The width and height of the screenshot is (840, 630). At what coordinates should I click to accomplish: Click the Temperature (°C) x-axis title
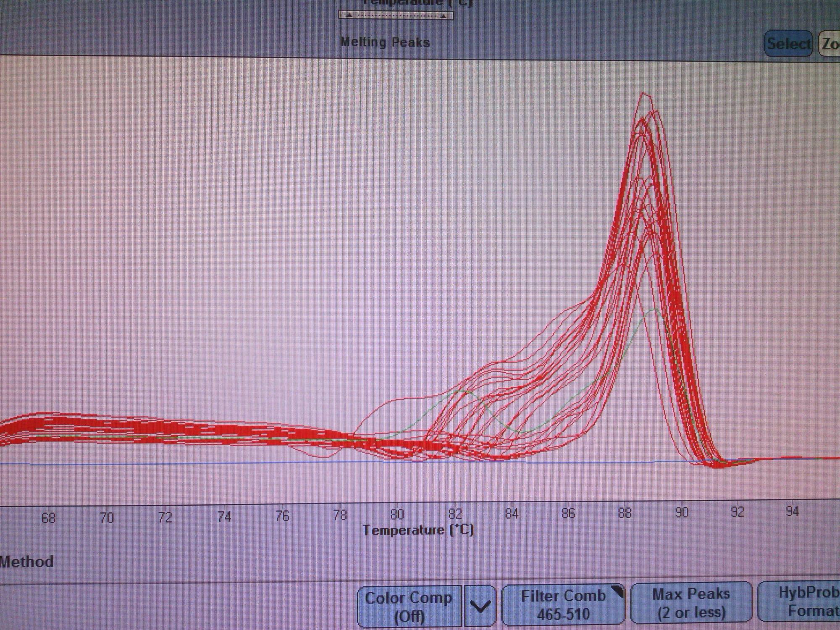pyautogui.click(x=418, y=530)
